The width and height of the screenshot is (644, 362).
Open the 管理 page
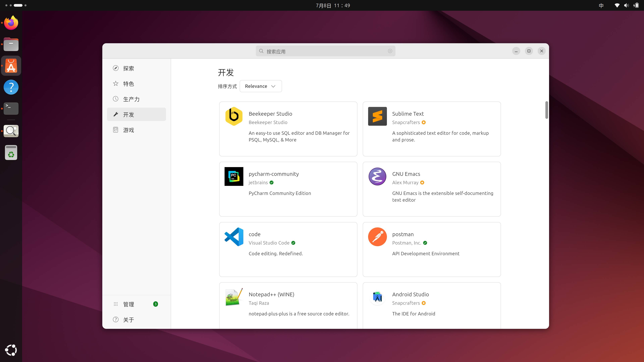point(137,304)
